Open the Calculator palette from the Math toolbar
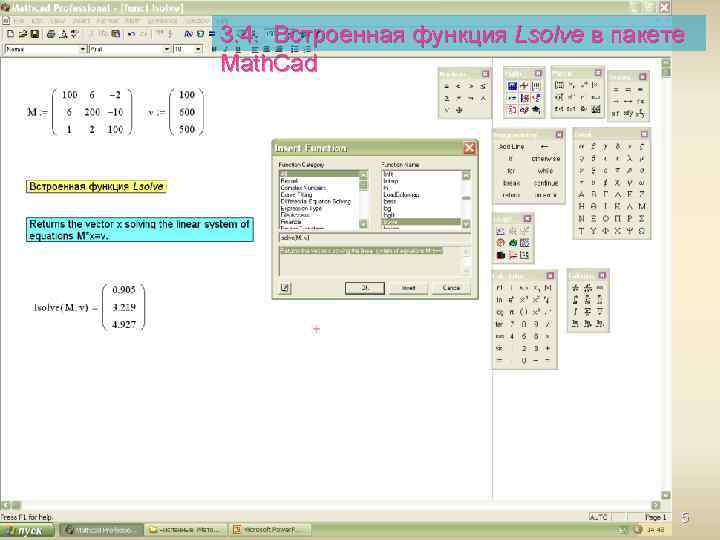This screenshot has height=540, width=720. click(512, 86)
